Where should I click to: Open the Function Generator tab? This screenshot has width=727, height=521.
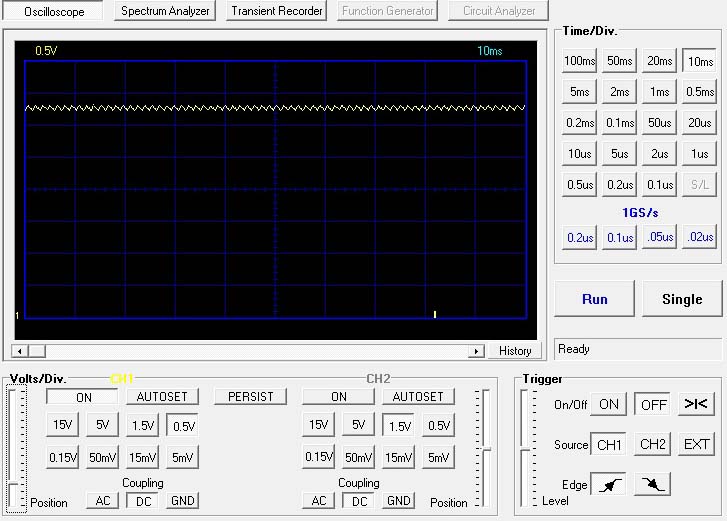(x=388, y=11)
